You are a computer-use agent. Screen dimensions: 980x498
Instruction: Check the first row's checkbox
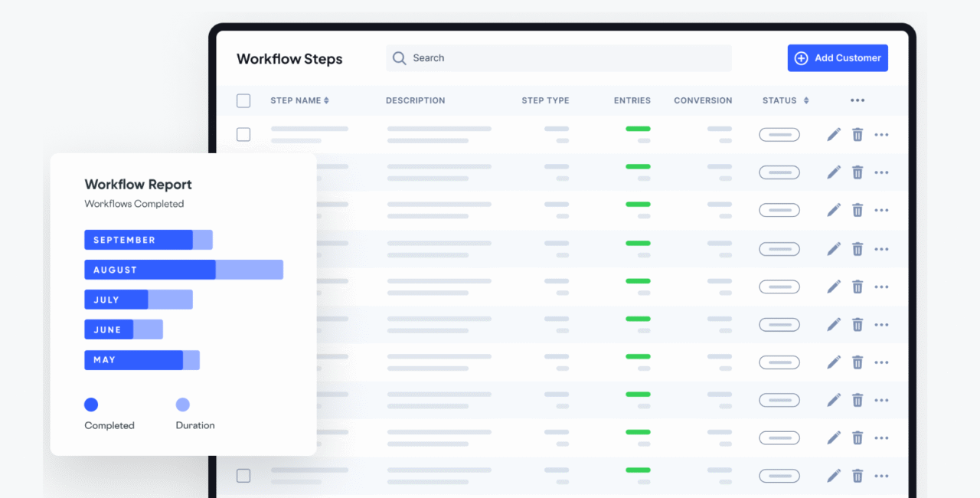pos(243,135)
